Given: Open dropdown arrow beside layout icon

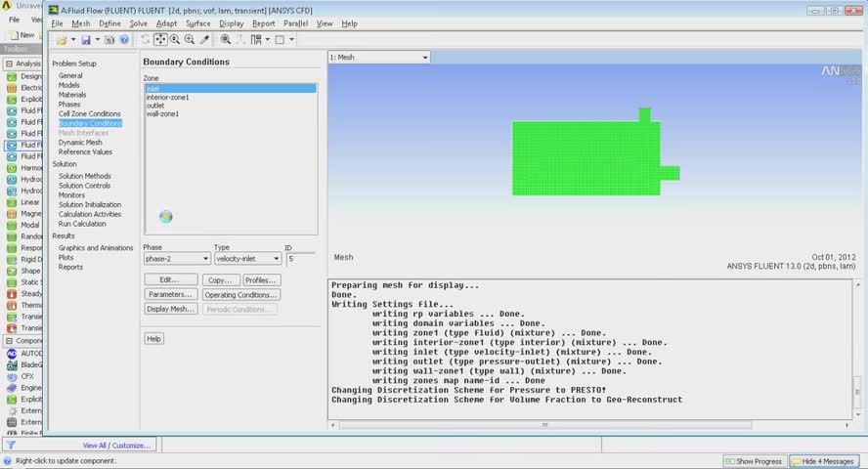Looking at the screenshot, I should [268, 39].
